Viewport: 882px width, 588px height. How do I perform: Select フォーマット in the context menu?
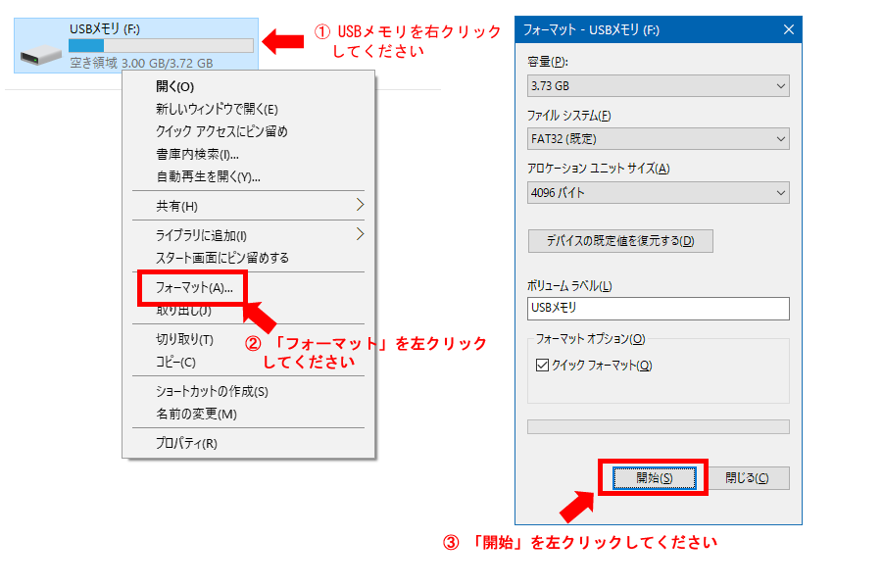pyautogui.click(x=194, y=288)
